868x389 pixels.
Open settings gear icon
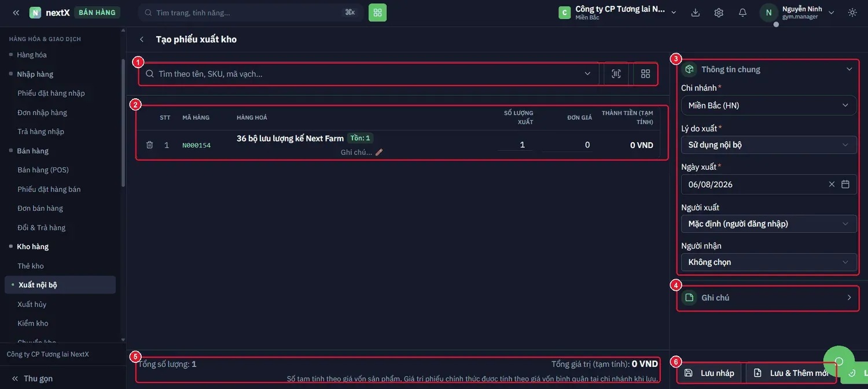(x=719, y=13)
